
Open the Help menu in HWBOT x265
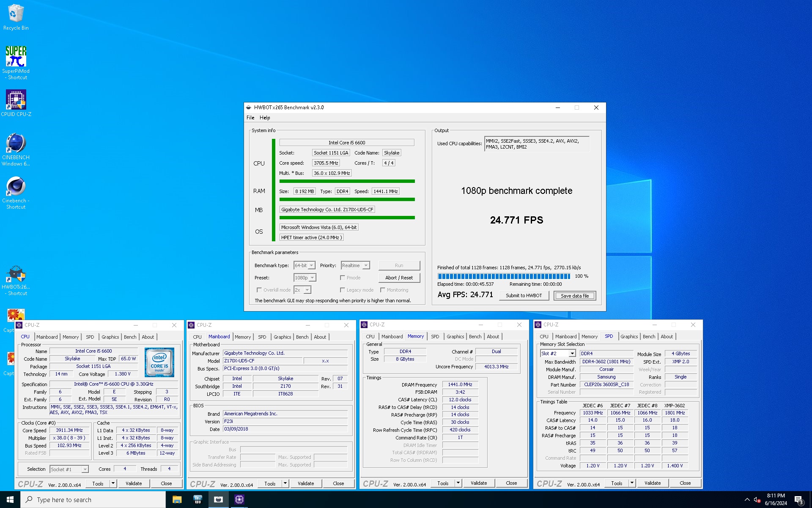pyautogui.click(x=265, y=118)
